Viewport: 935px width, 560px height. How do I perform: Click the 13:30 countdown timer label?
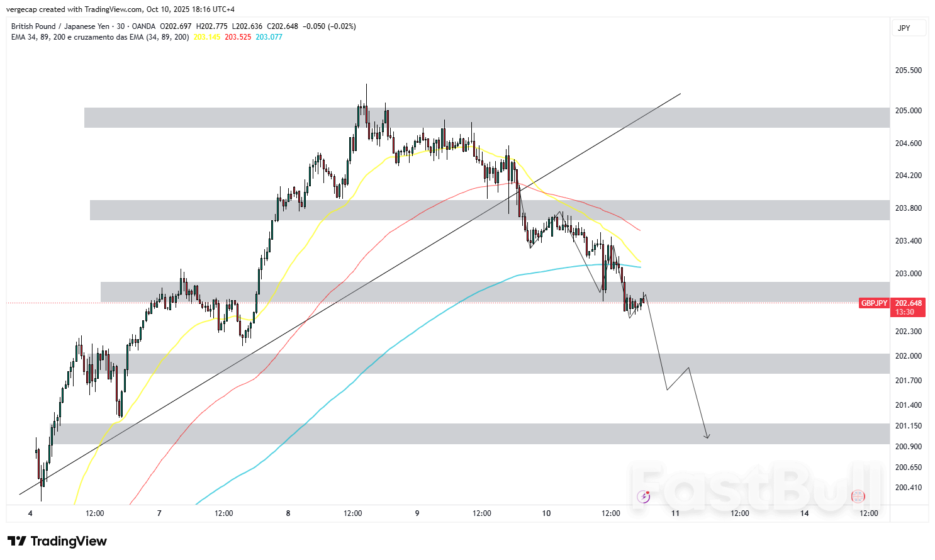pyautogui.click(x=905, y=312)
